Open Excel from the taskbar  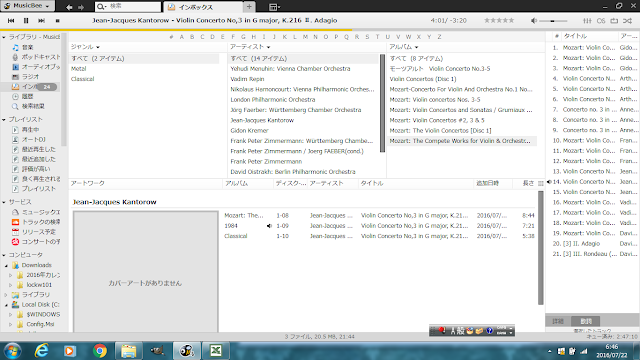[x=216, y=351]
